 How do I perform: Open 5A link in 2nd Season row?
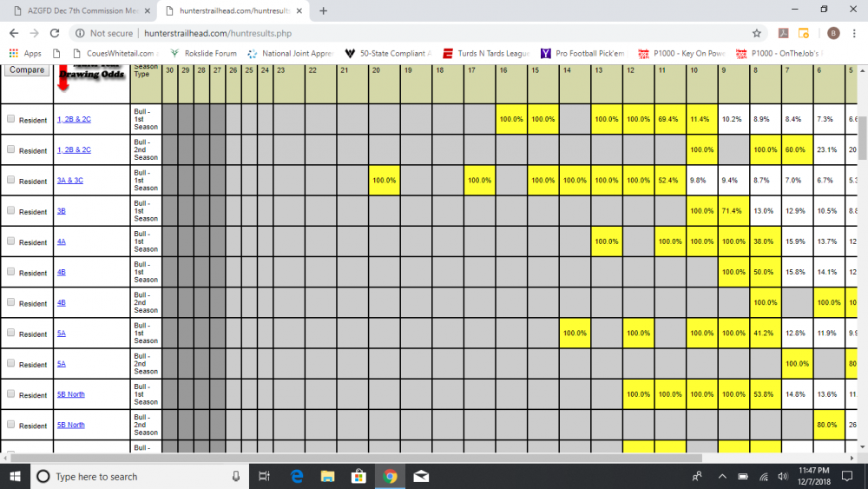click(62, 364)
